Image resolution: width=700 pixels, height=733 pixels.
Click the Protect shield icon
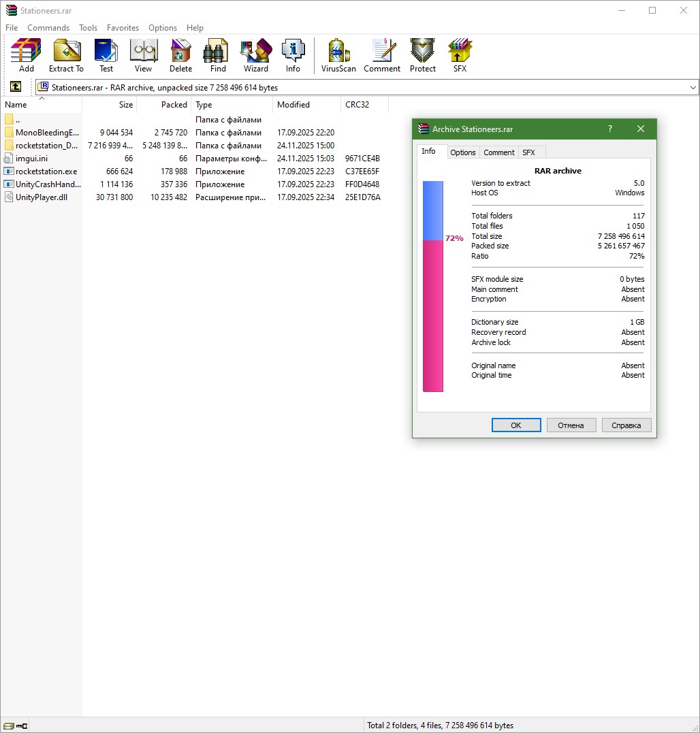423,55
